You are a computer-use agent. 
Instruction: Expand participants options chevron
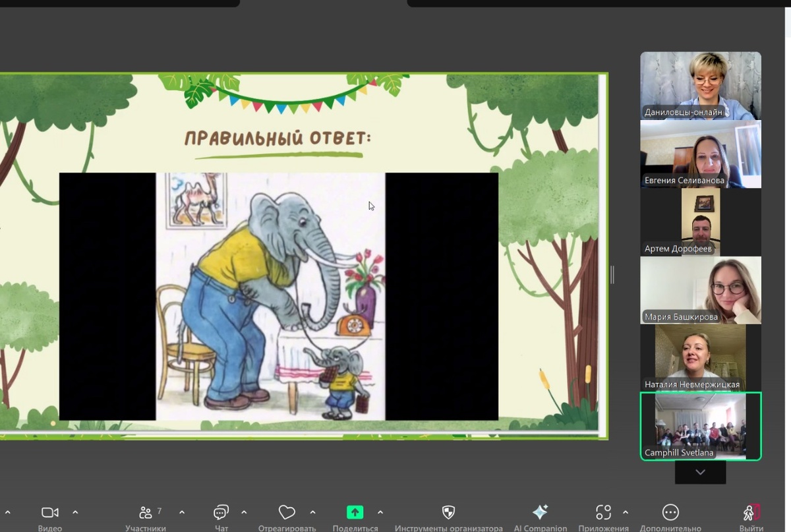(182, 512)
